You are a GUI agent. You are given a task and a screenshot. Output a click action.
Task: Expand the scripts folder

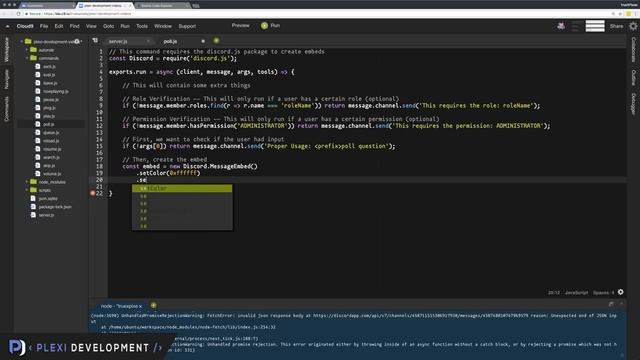point(27,190)
